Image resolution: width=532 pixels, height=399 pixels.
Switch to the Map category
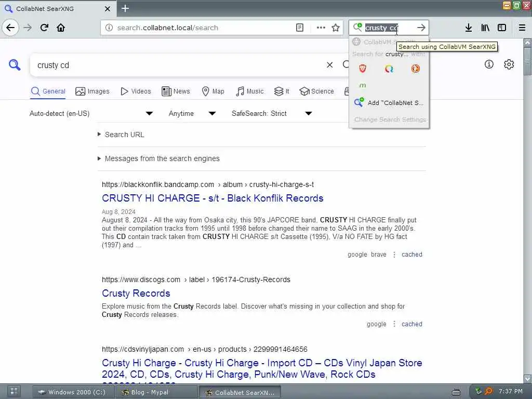click(x=212, y=91)
